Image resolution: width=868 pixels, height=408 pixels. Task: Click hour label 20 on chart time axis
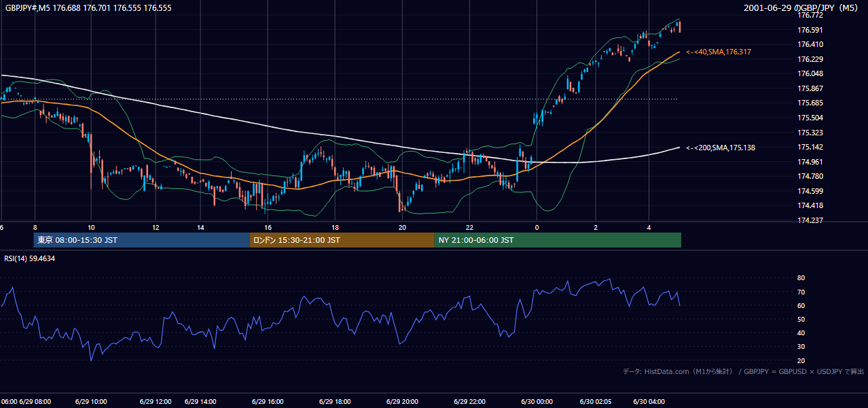click(402, 227)
